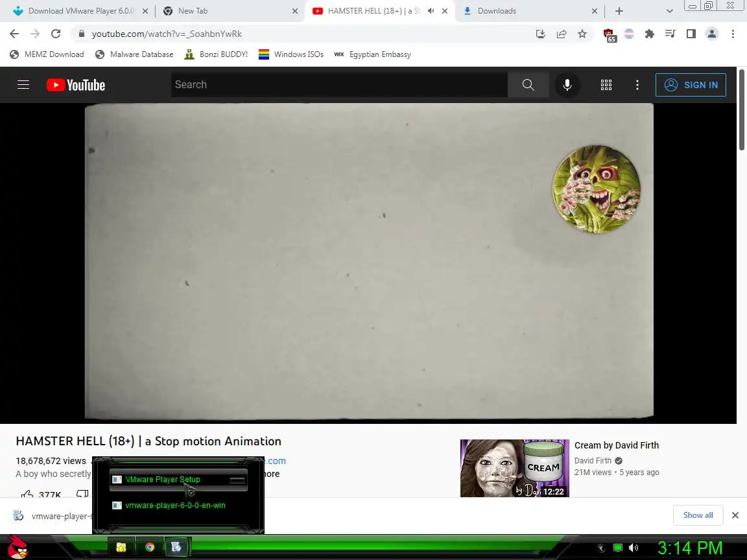Mute the HAMSTER HELL tab audio icon

click(431, 11)
